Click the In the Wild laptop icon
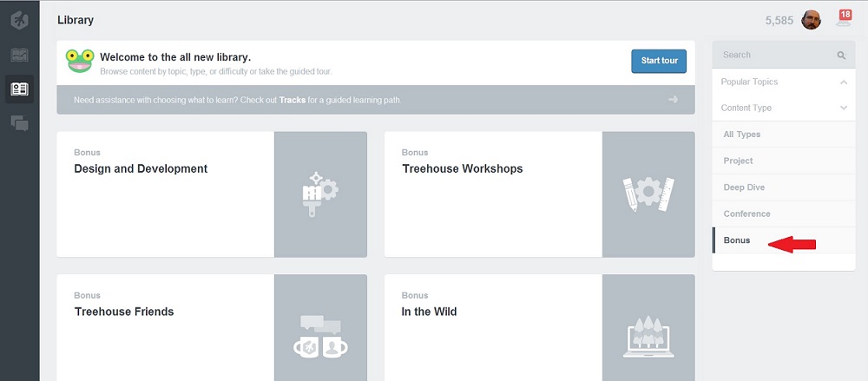The image size is (868, 381). pos(648,337)
